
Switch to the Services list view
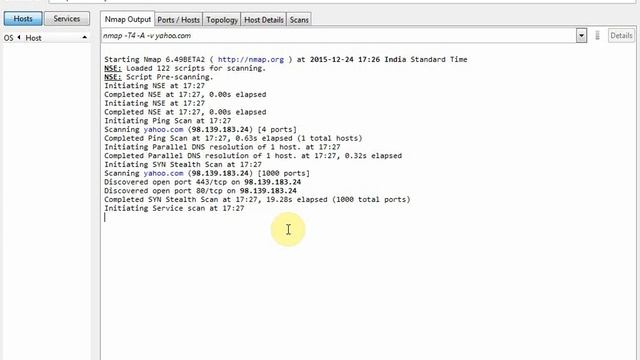(x=67, y=19)
